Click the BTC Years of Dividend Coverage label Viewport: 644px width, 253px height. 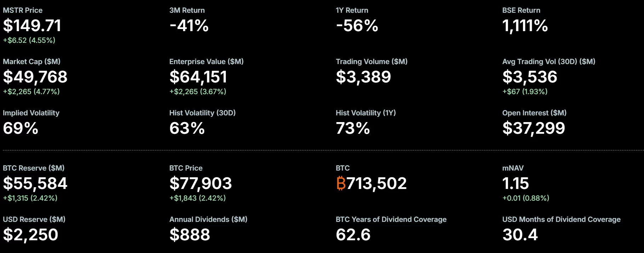391,219
